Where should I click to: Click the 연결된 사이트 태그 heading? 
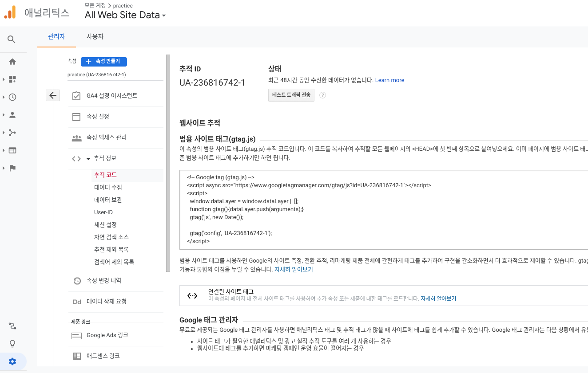[231, 291]
